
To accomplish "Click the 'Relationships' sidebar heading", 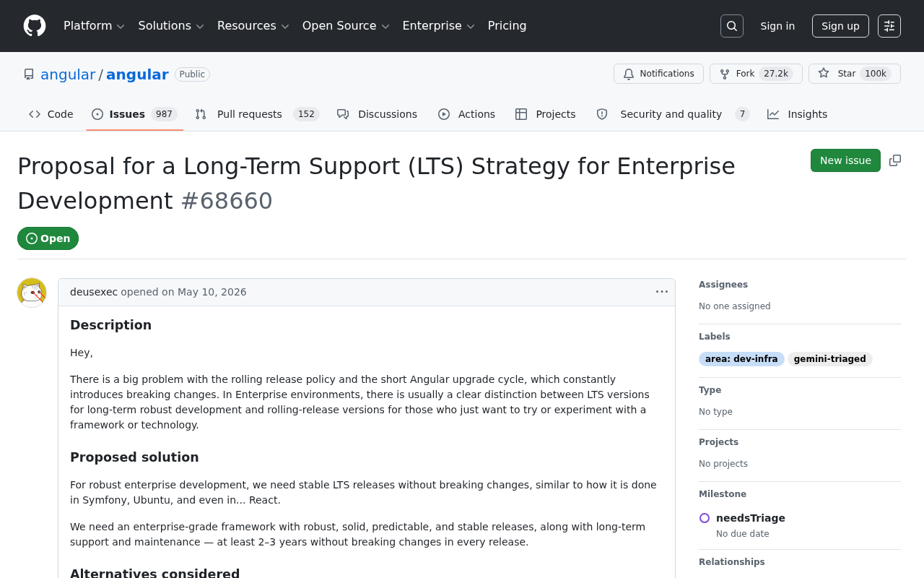I will click(732, 562).
